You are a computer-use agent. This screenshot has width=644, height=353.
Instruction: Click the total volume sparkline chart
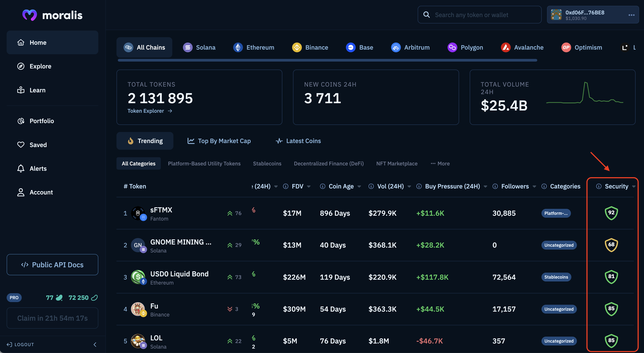(x=585, y=93)
